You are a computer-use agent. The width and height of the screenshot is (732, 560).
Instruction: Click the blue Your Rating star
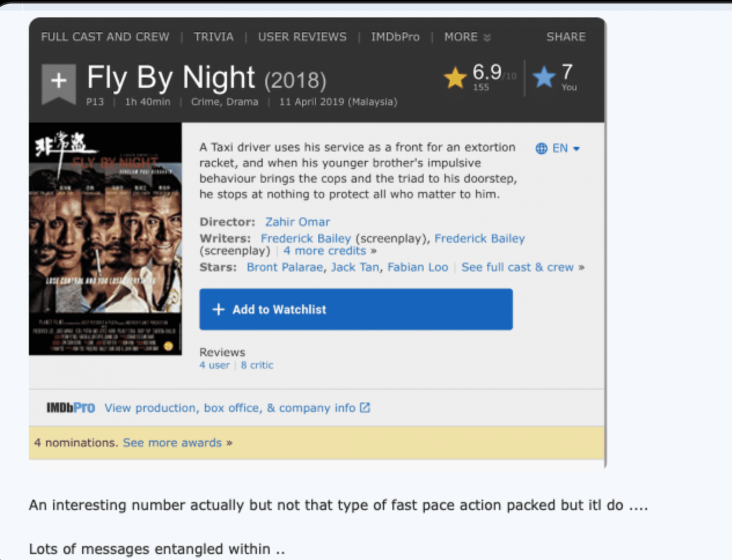pyautogui.click(x=543, y=77)
